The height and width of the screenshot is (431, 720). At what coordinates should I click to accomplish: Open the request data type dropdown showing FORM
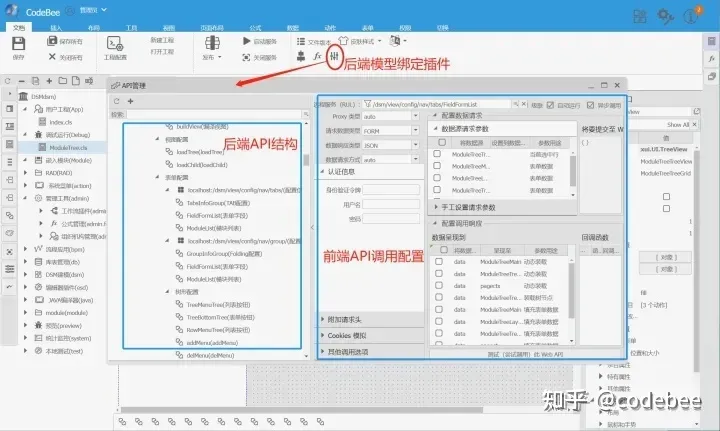(415, 130)
